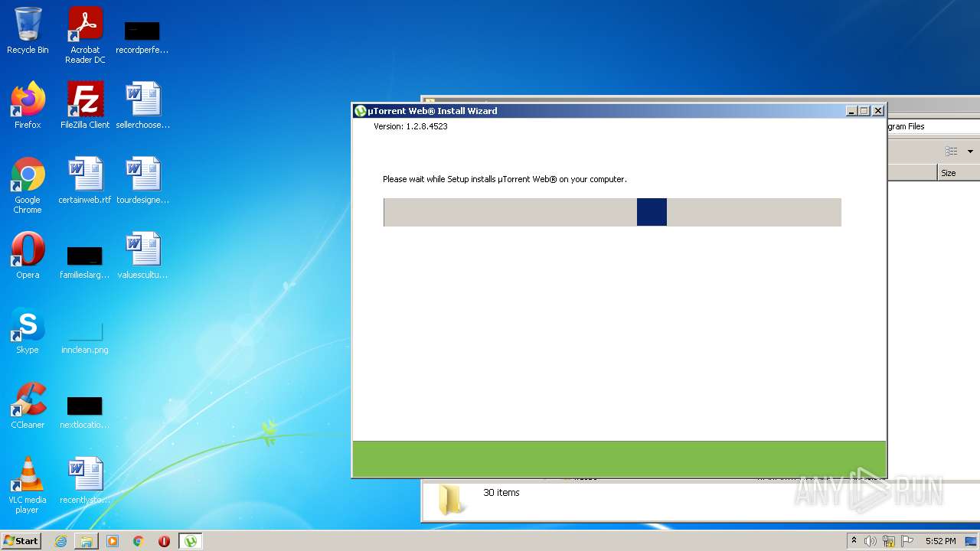The width and height of the screenshot is (980, 551).
Task: Open the Opera desktop shortcut
Action: click(x=28, y=256)
